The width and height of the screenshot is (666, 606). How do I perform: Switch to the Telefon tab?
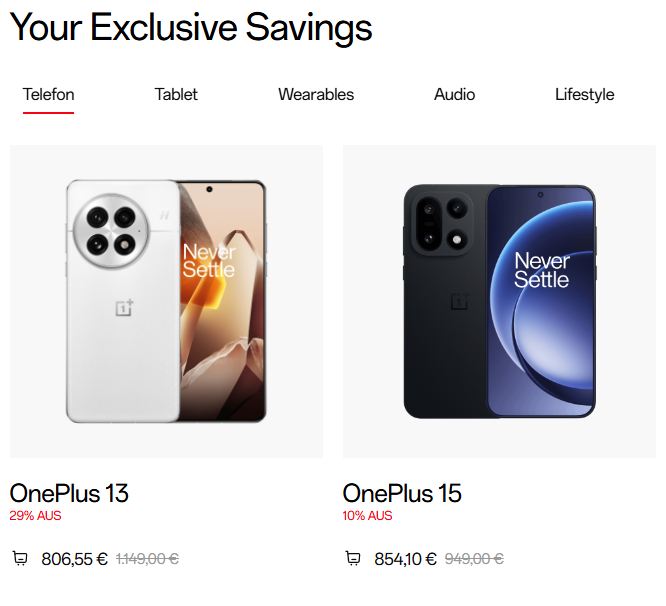pos(48,94)
